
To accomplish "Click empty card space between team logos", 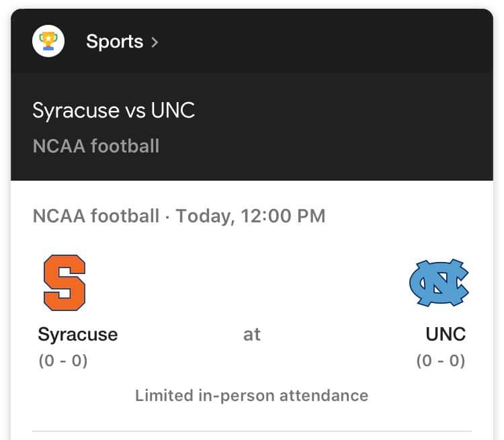I will coord(251,282).
